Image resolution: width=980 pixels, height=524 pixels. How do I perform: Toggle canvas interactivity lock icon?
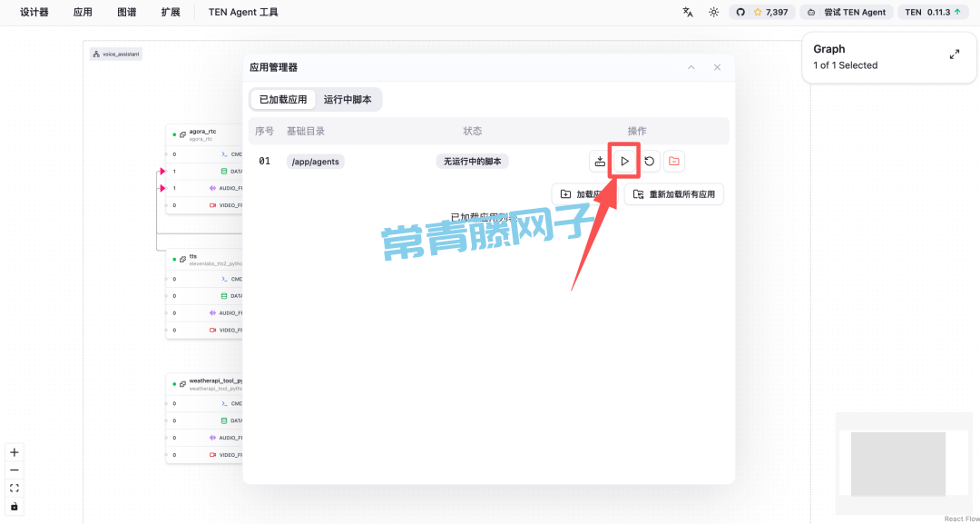tap(15, 506)
